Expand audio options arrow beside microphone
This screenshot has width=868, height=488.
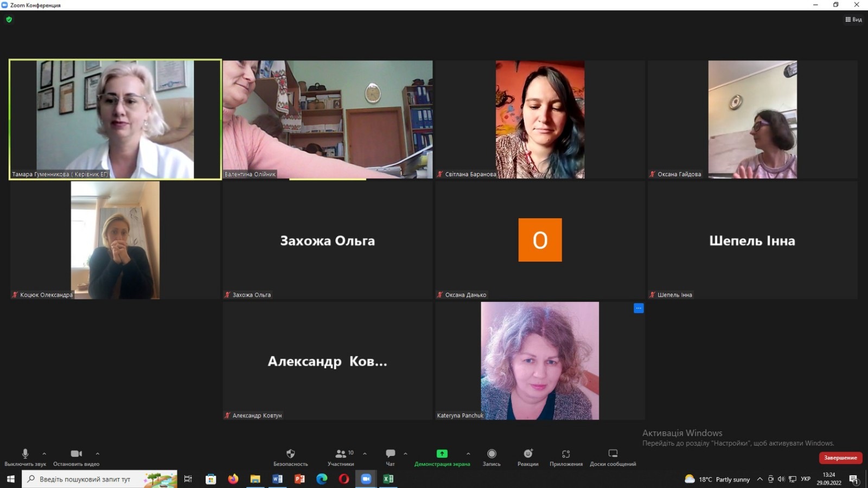(44, 453)
